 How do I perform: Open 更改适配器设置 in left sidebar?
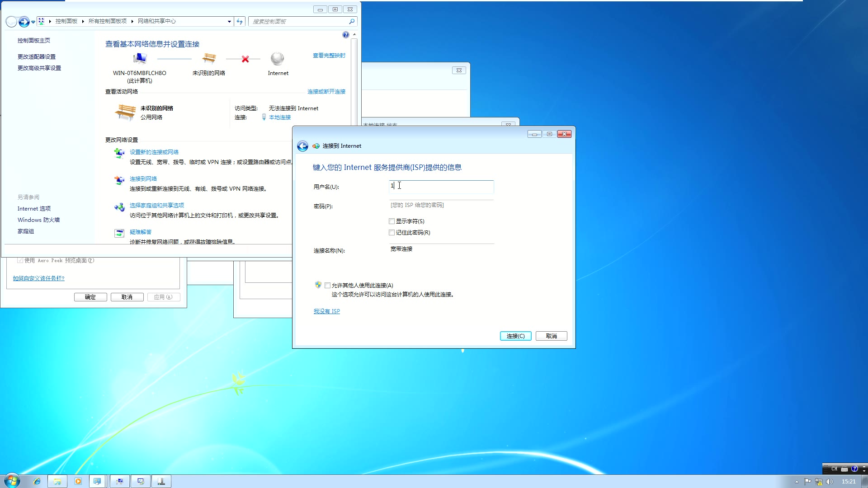point(37,57)
